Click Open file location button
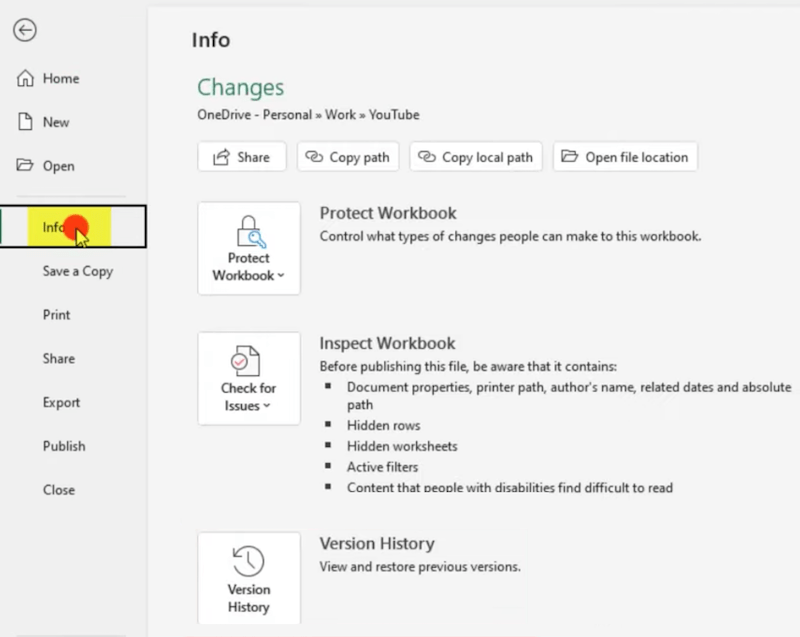Image resolution: width=800 pixels, height=637 pixels. 625,157
